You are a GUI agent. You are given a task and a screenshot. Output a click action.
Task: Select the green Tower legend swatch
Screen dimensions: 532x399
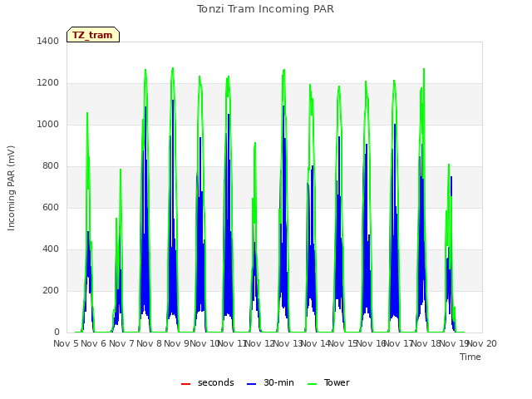[x=312, y=384]
